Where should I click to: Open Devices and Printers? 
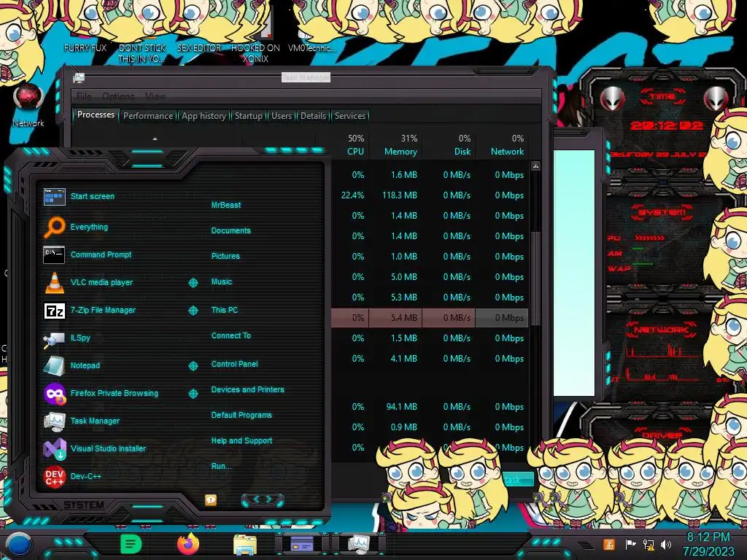tap(247, 389)
